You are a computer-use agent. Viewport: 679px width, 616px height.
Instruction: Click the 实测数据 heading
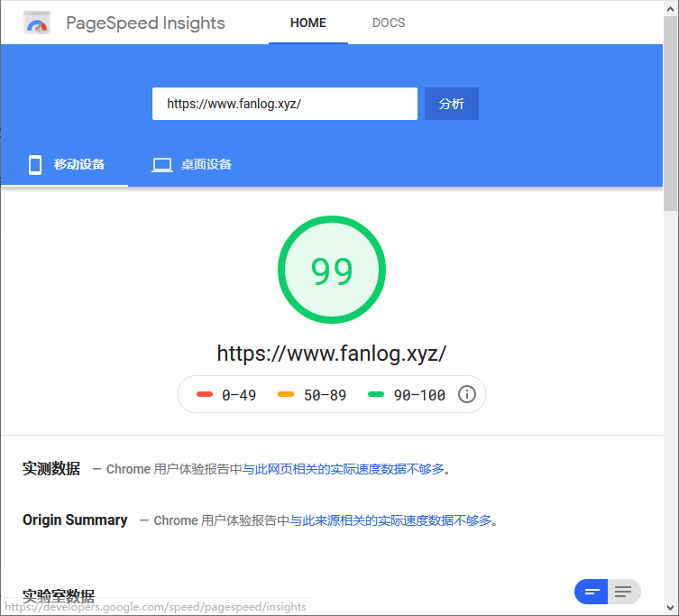tap(51, 469)
